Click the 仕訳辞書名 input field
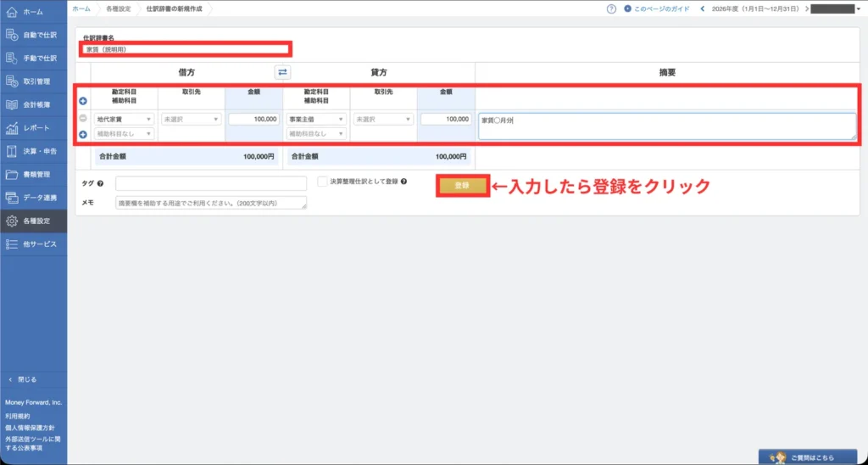This screenshot has width=868, height=465. (186, 49)
